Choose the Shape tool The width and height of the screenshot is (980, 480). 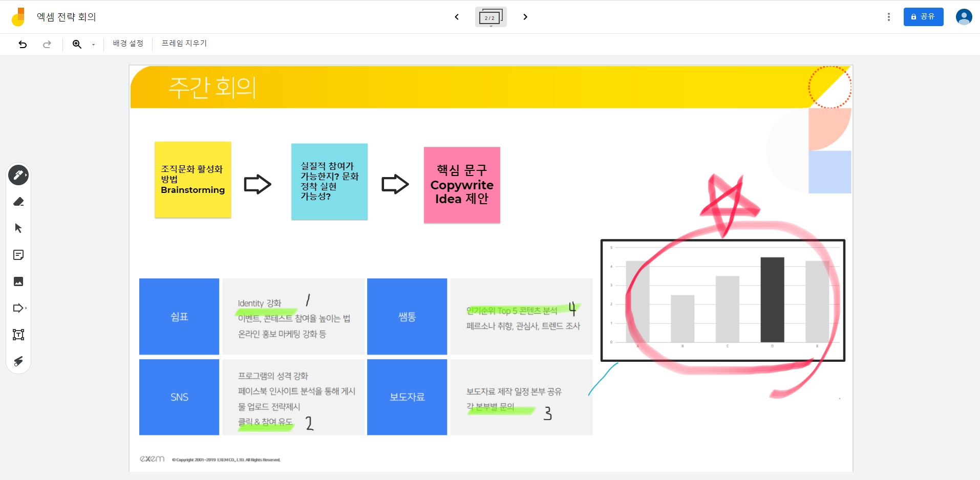(x=18, y=308)
